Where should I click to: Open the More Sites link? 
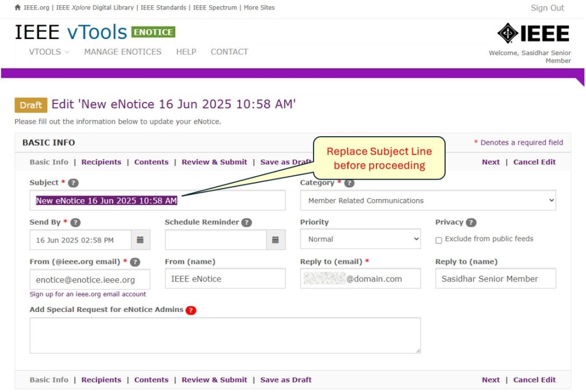[259, 7]
